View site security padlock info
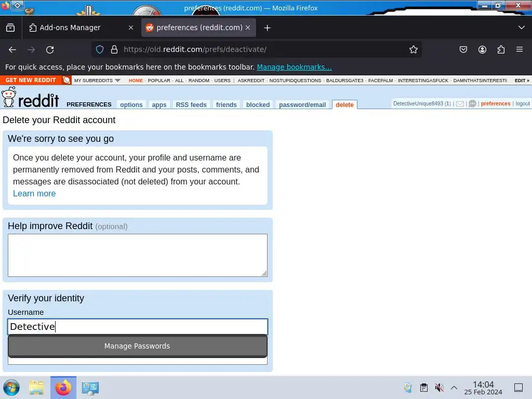 pos(114,49)
